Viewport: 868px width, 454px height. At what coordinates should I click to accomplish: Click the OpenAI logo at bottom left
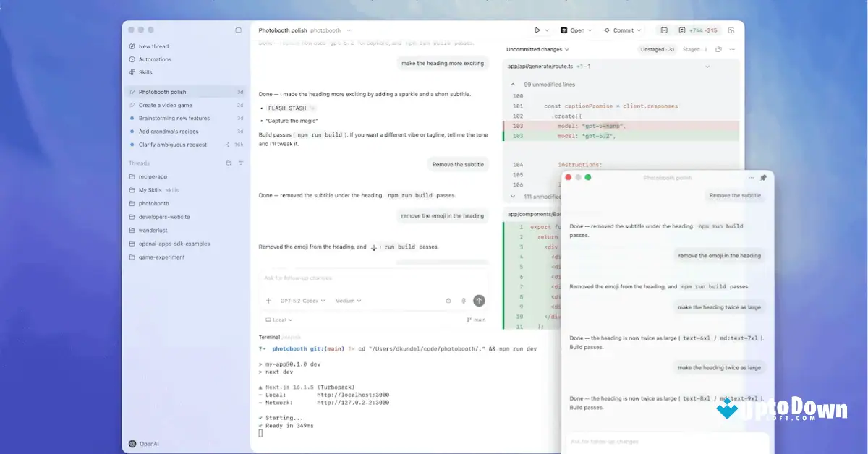point(131,443)
